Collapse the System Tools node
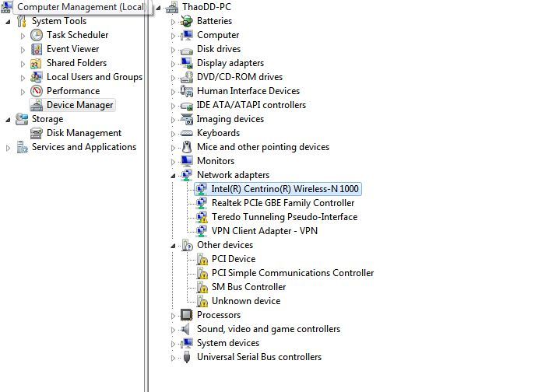 (8, 22)
